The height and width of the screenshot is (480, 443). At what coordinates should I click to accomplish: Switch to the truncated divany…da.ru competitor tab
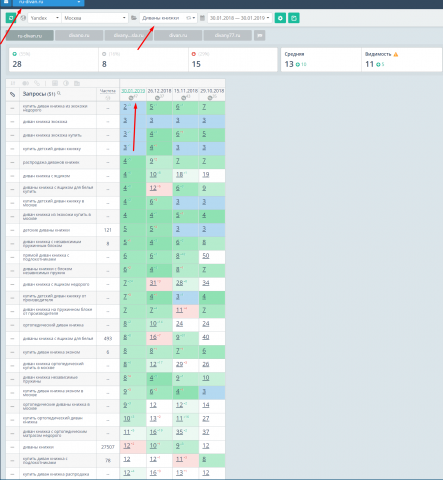coord(128,35)
